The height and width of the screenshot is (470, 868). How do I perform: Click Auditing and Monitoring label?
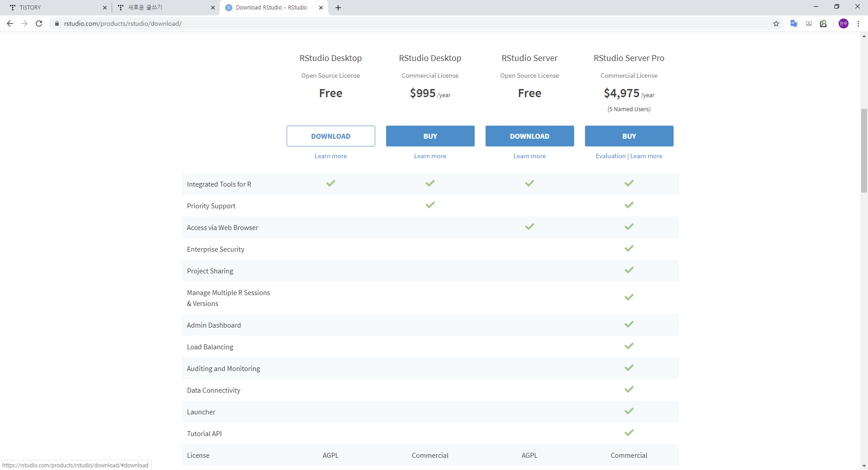click(x=224, y=369)
